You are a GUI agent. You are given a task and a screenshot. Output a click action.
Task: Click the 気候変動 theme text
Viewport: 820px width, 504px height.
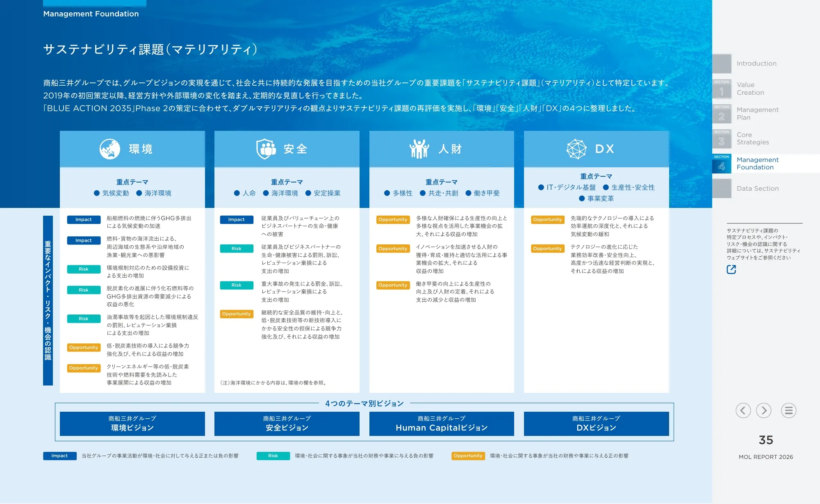click(116, 193)
